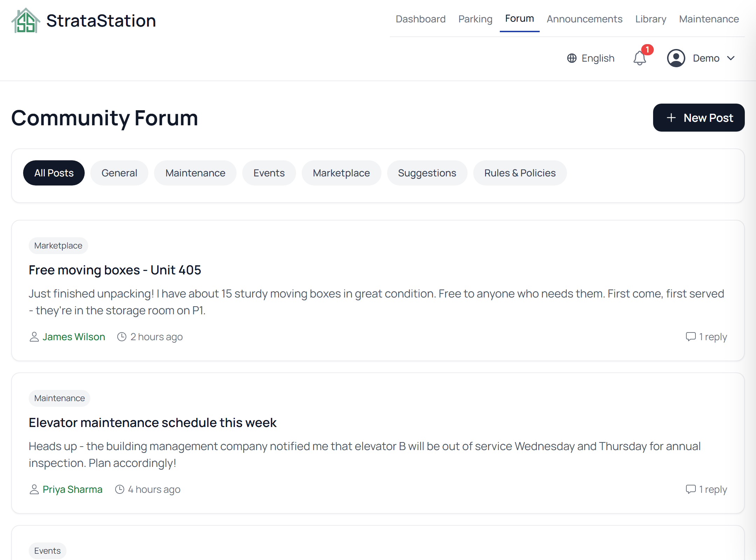Viewport: 756px width, 560px height.
Task: Click the person icon beside James Wilson
Action: 34,337
